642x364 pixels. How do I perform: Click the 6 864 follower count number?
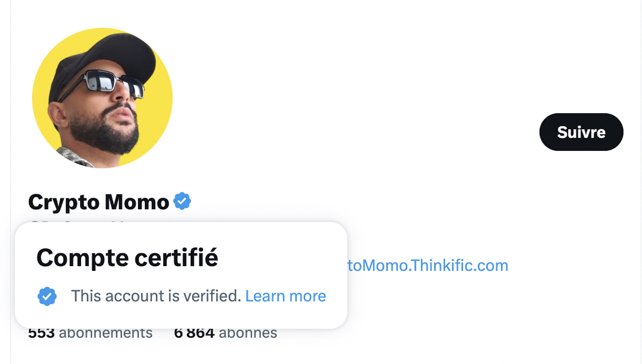click(x=194, y=333)
